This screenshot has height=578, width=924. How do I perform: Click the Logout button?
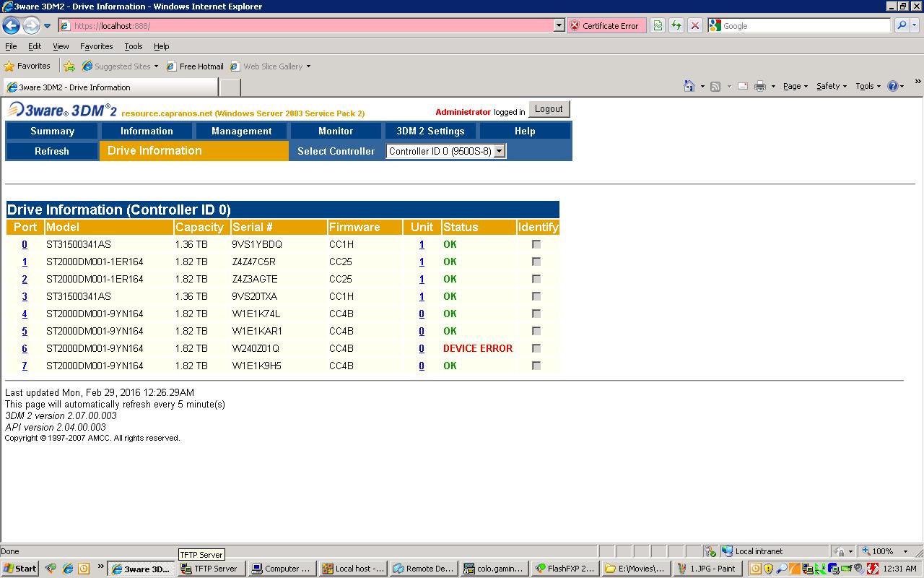pyautogui.click(x=549, y=109)
